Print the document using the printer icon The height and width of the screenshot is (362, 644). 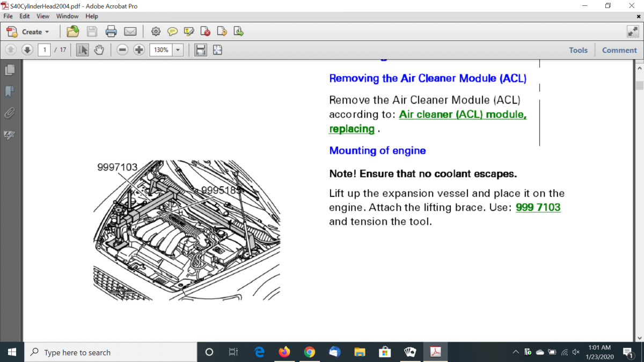(111, 32)
